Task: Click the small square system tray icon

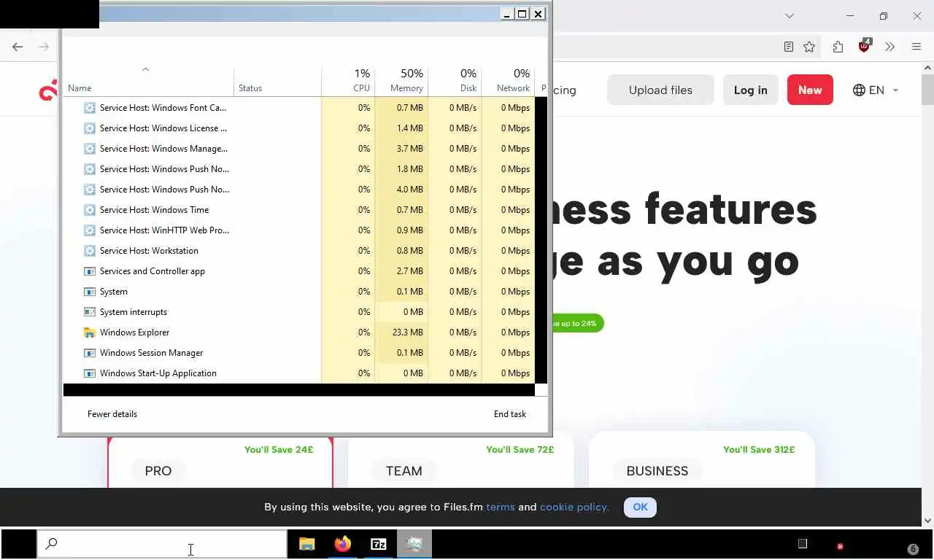Action: pos(803,543)
